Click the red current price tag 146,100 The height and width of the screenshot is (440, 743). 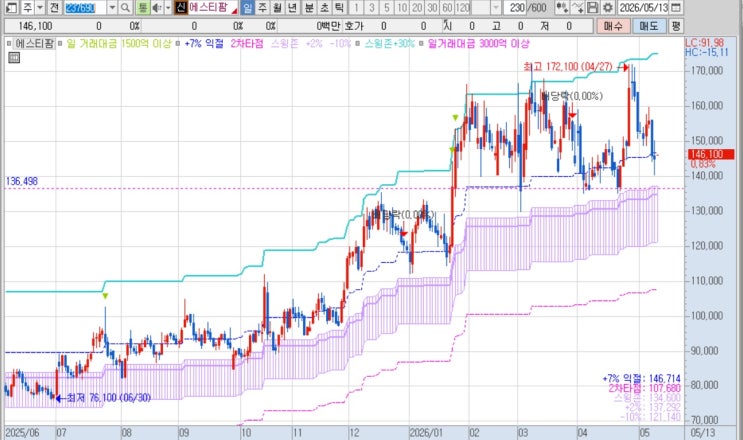pos(711,154)
